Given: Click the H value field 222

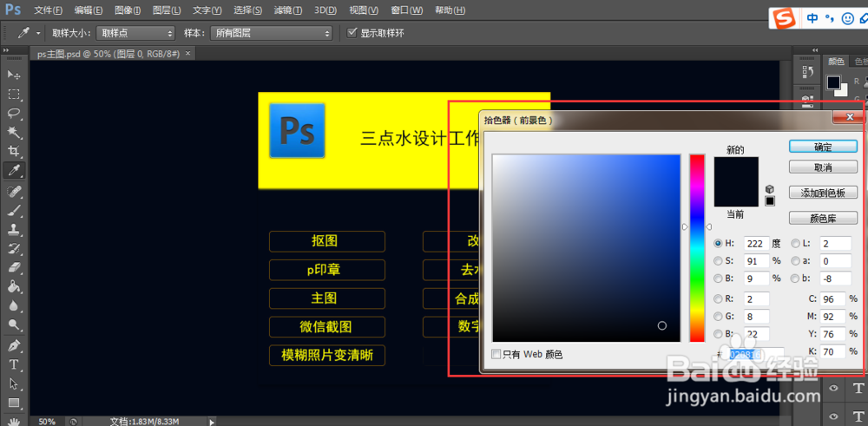Looking at the screenshot, I should click(x=756, y=243).
